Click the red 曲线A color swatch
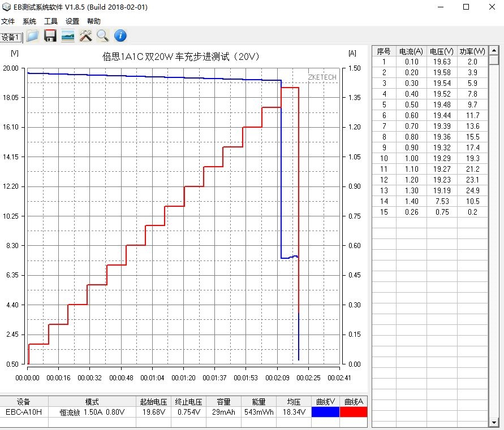 tap(354, 412)
